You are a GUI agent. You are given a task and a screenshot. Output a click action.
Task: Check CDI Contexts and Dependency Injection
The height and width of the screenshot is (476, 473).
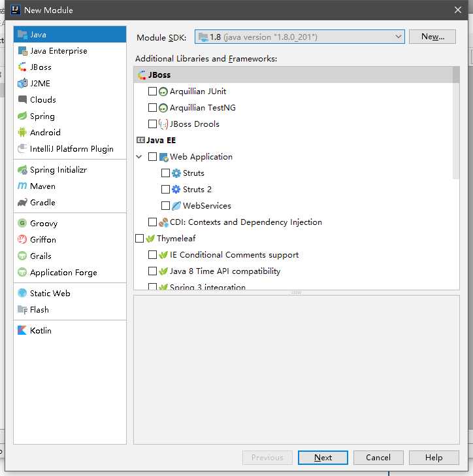152,222
